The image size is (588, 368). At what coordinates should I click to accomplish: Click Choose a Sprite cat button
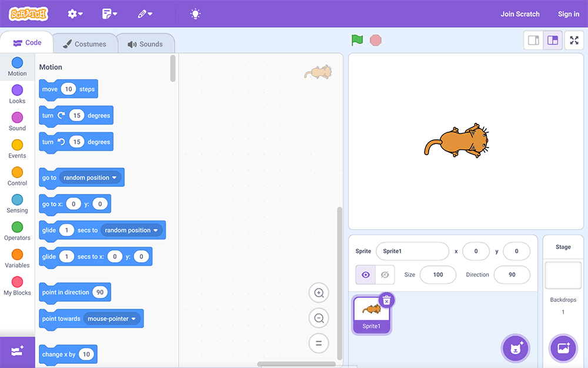(x=516, y=349)
